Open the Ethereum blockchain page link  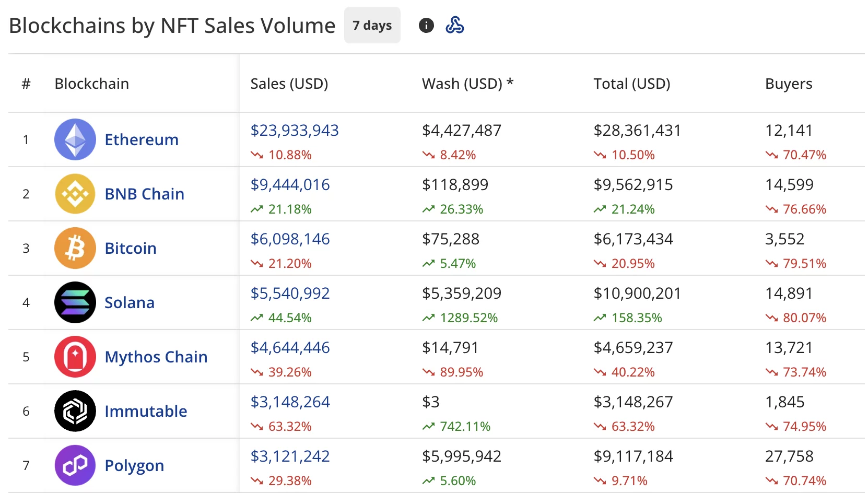point(141,139)
